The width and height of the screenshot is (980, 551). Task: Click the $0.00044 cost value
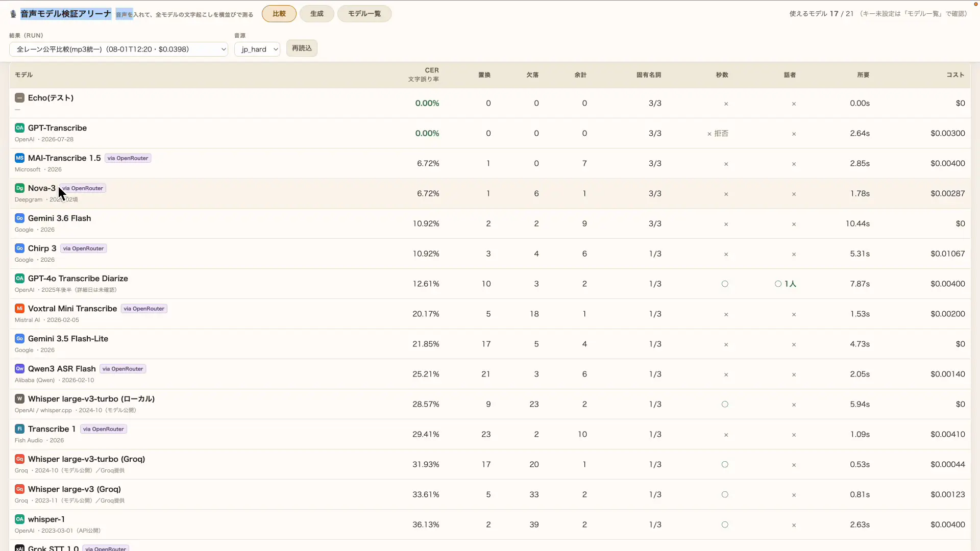point(948,464)
